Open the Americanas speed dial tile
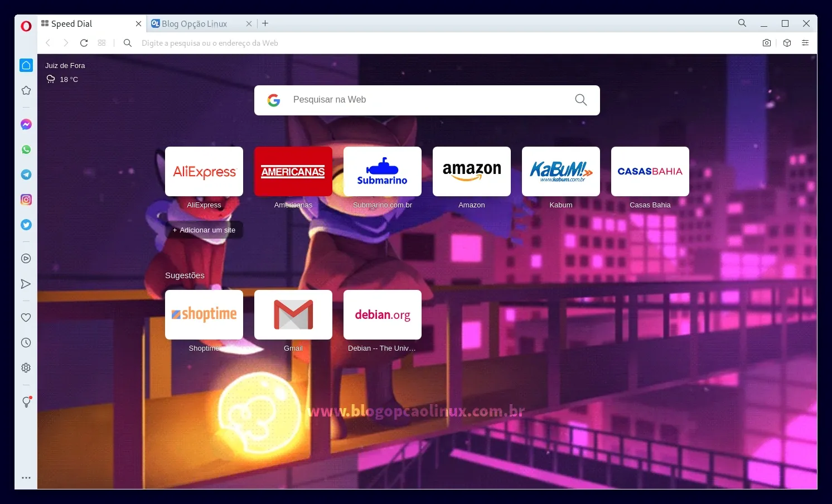The width and height of the screenshot is (832, 504). [293, 172]
